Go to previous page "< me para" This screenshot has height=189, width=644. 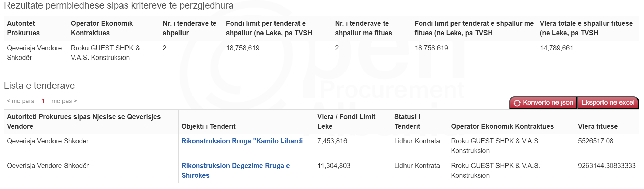pyautogui.click(x=21, y=101)
